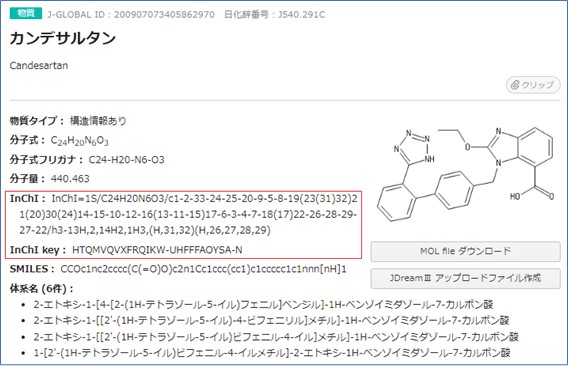Click the 物質タイプ 構造情報あり row
This screenshot has height=366, width=568.
[x=68, y=121]
